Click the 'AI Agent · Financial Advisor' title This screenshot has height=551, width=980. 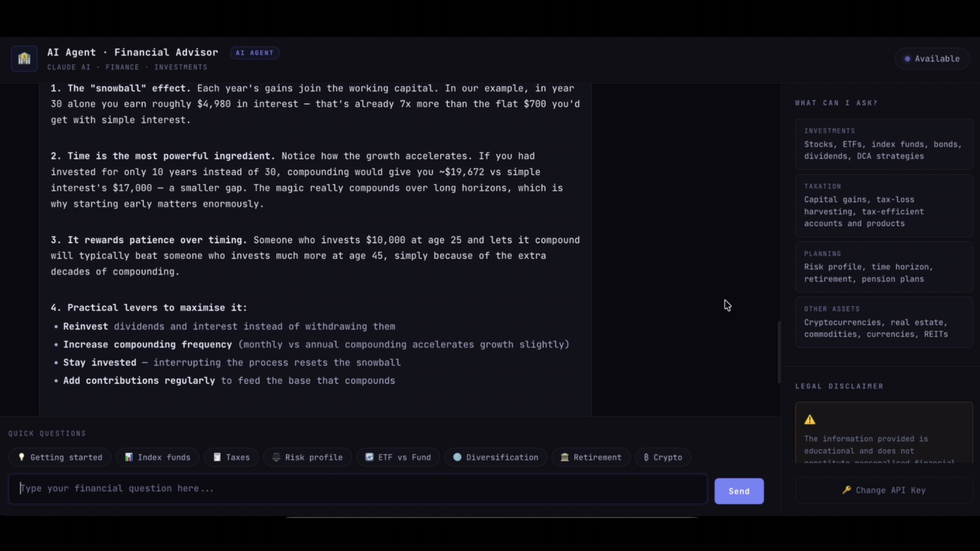(133, 53)
